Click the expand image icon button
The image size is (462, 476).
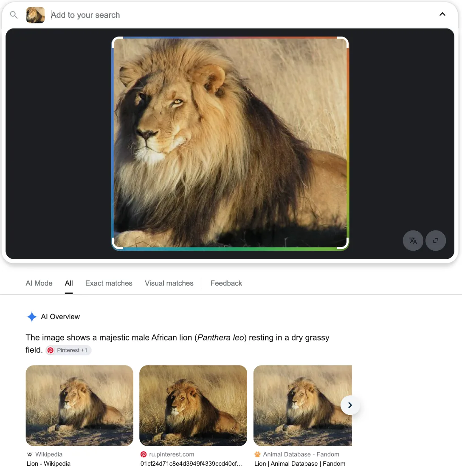[436, 241]
